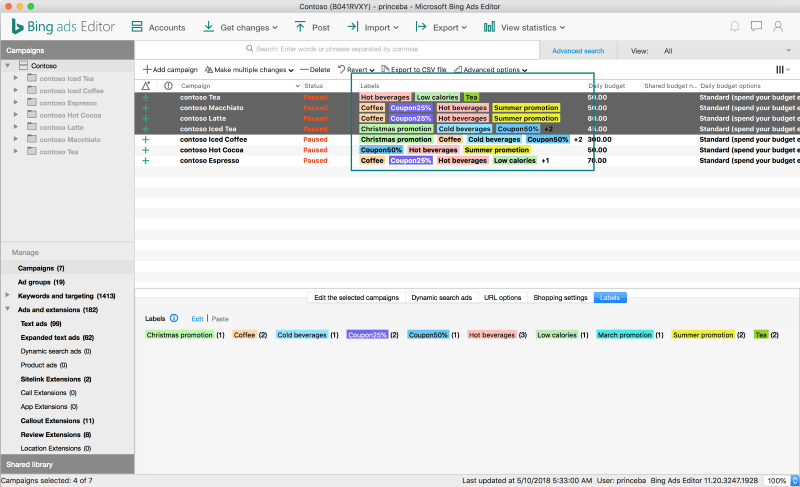Click the plus icon for contoso Hot Cocoa
This screenshot has width=800, height=487.
(145, 150)
